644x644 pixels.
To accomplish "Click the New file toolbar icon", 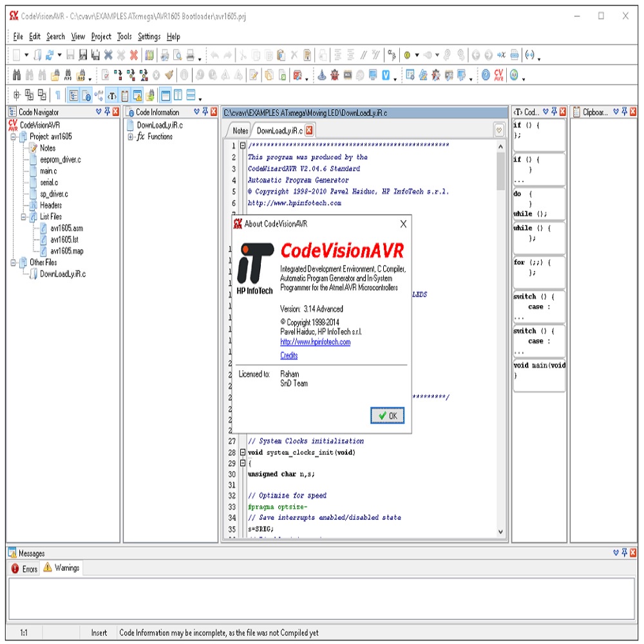I will click(x=17, y=55).
